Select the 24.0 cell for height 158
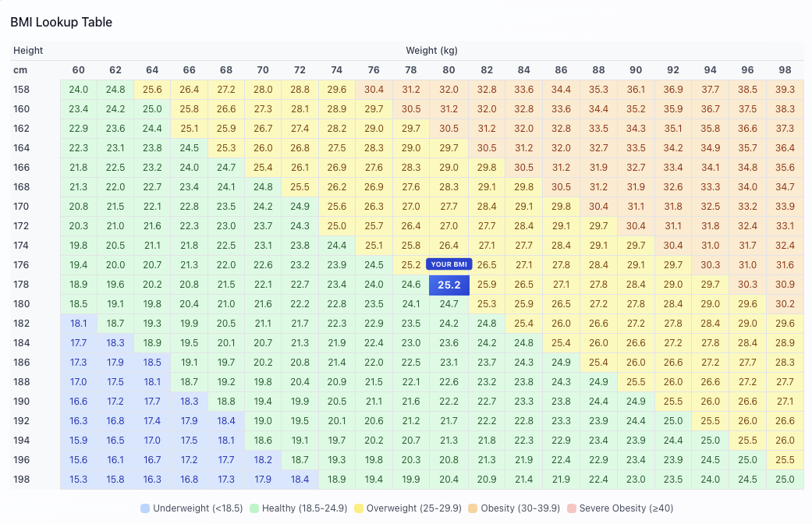This screenshot has width=812, height=524. point(78,89)
